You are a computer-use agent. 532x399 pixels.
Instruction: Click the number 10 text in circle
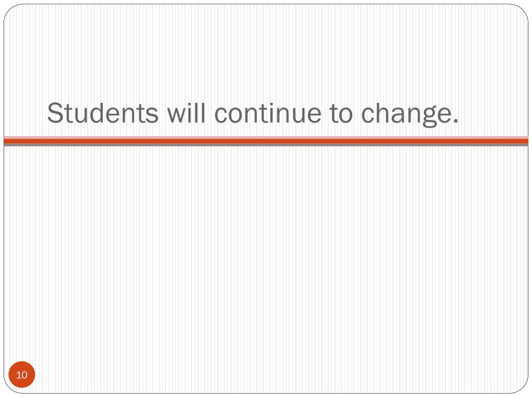[x=22, y=375]
